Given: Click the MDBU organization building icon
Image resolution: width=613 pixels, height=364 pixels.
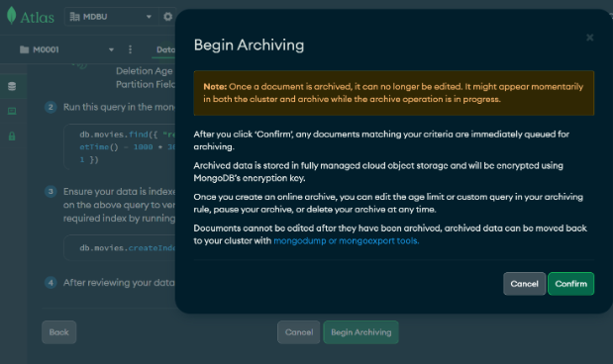Looking at the screenshot, I should tap(74, 17).
